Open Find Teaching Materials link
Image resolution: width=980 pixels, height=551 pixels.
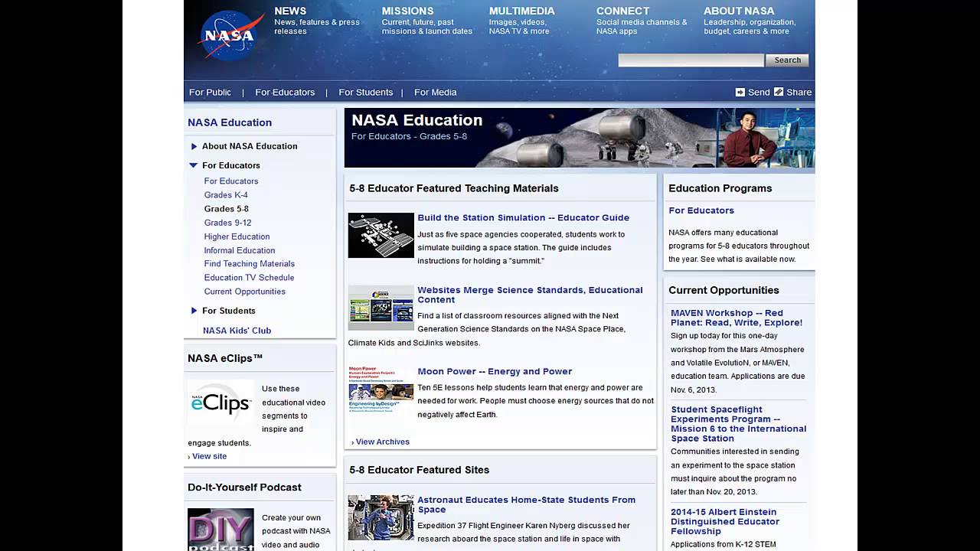coord(249,264)
